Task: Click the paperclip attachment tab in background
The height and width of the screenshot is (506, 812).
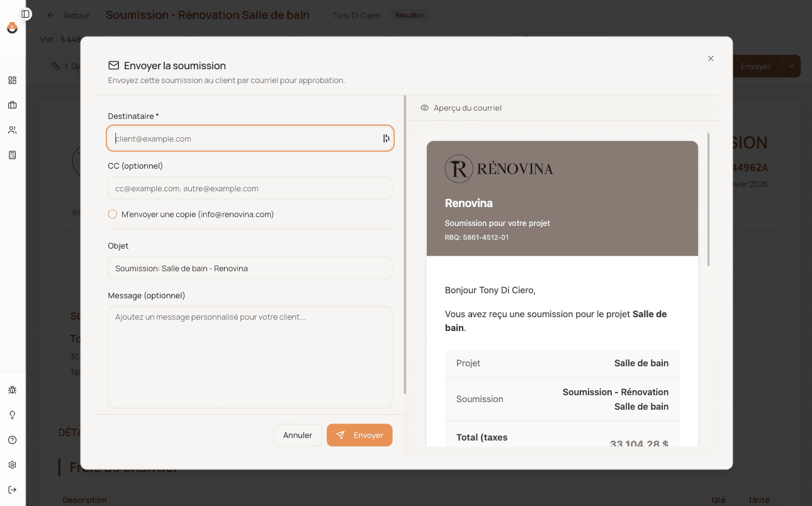Action: [x=55, y=66]
